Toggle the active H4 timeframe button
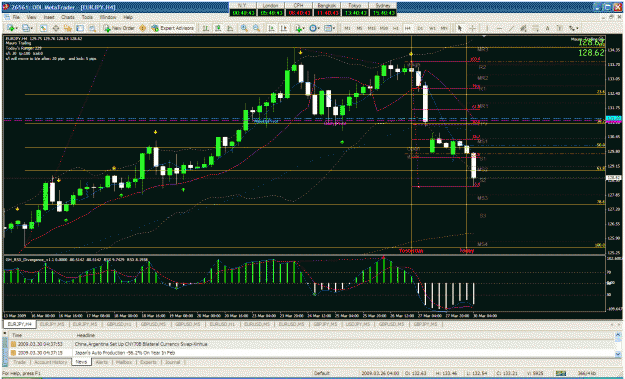This screenshot has height=379, width=625. pyautogui.click(x=408, y=28)
